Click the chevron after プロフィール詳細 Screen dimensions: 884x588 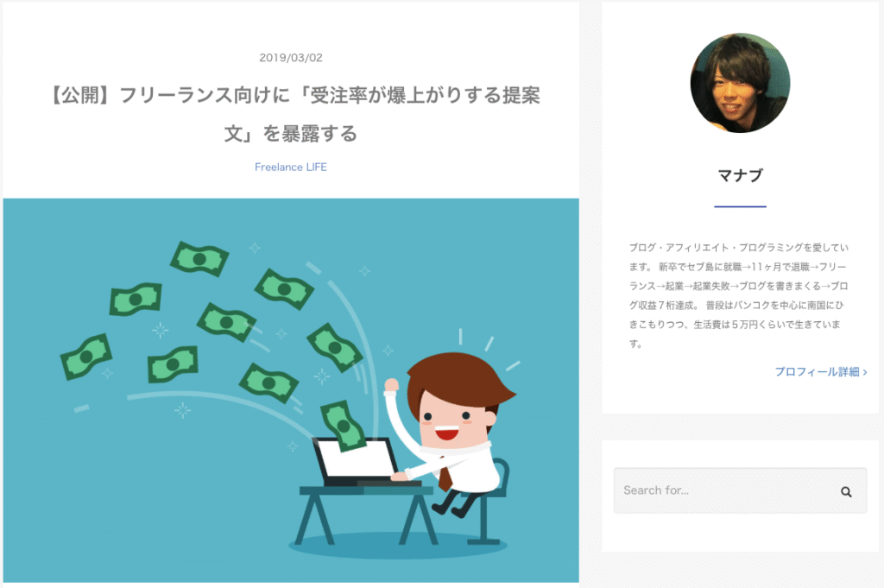click(865, 372)
